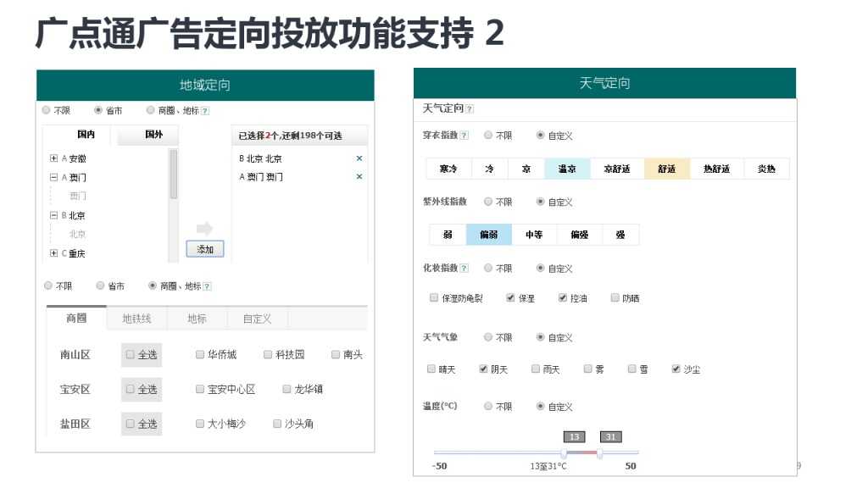868x488 pixels.
Task: Click the gray transfer arrow icon
Action: (x=205, y=227)
